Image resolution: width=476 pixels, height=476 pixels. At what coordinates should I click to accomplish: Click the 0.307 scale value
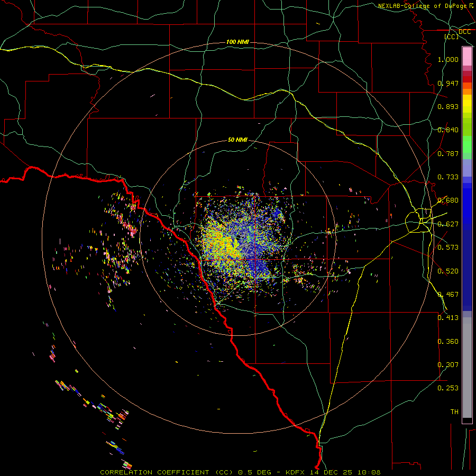click(448, 365)
